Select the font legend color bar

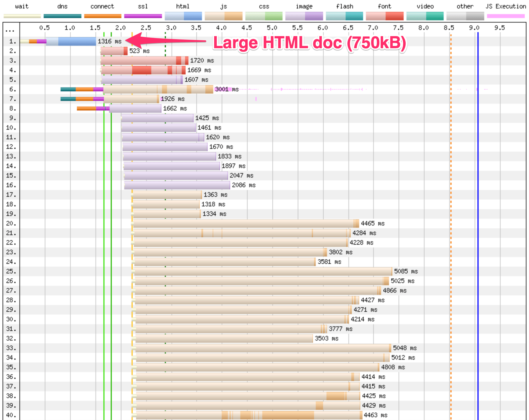click(384, 16)
